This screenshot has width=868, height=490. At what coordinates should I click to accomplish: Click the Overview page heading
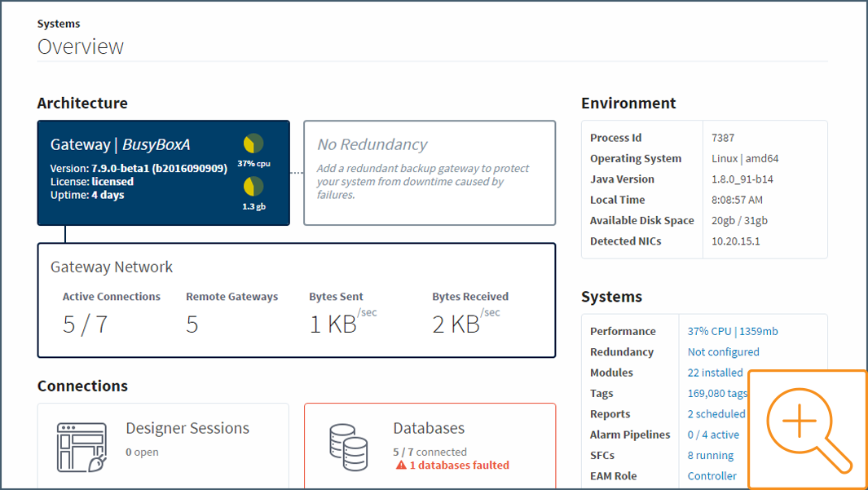coord(81,46)
